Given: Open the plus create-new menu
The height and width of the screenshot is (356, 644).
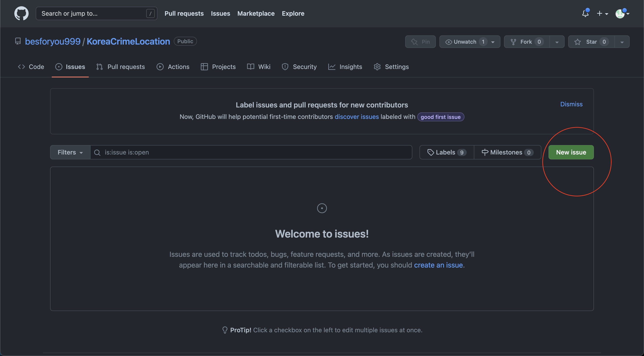Looking at the screenshot, I should (x=602, y=13).
